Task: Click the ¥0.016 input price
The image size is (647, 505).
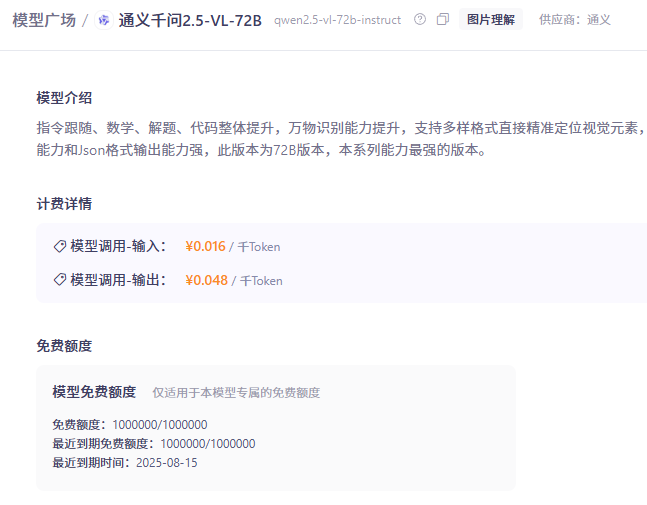Action: [x=205, y=246]
